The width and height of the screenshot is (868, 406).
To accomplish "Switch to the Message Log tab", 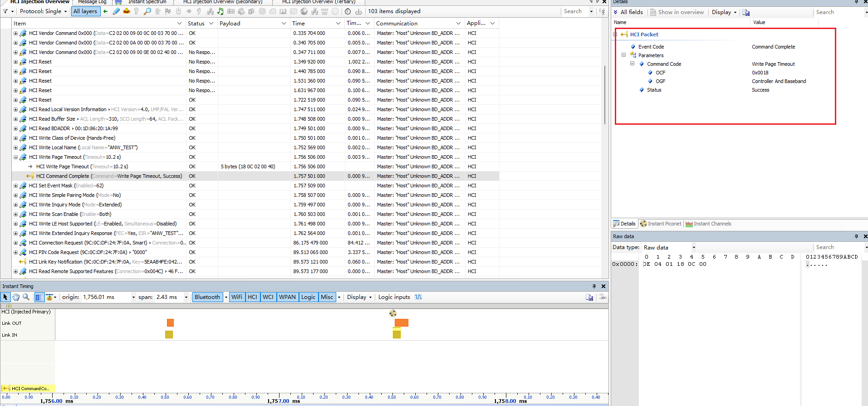I will pos(92,2).
